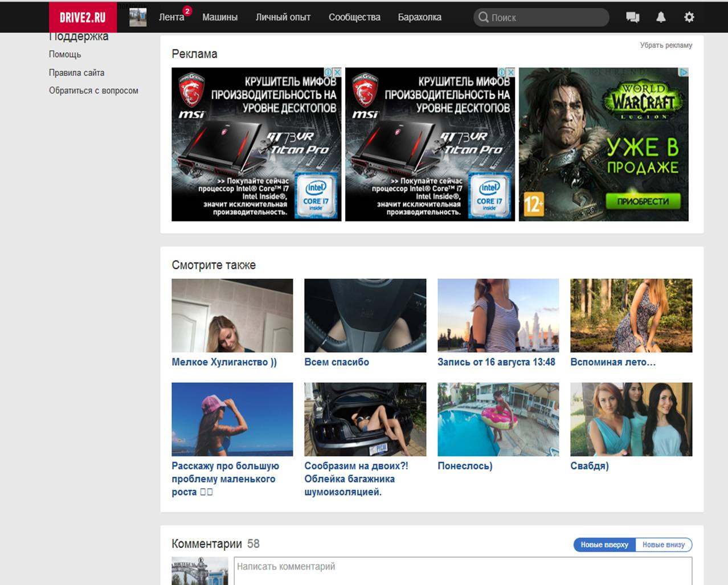The height and width of the screenshot is (585, 728).
Task: Click Убрать рекламу link
Action: [x=666, y=45]
